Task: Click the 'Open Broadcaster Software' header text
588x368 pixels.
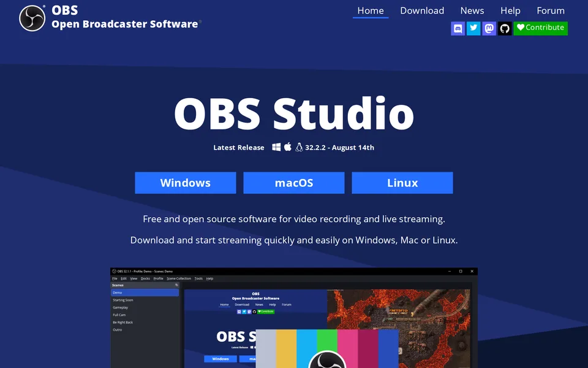Action: point(124,24)
